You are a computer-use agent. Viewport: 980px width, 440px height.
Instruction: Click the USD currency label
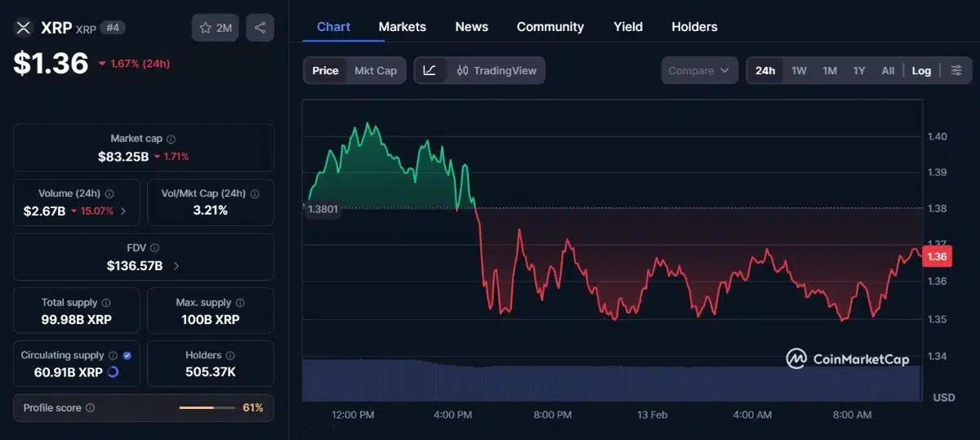tap(944, 398)
